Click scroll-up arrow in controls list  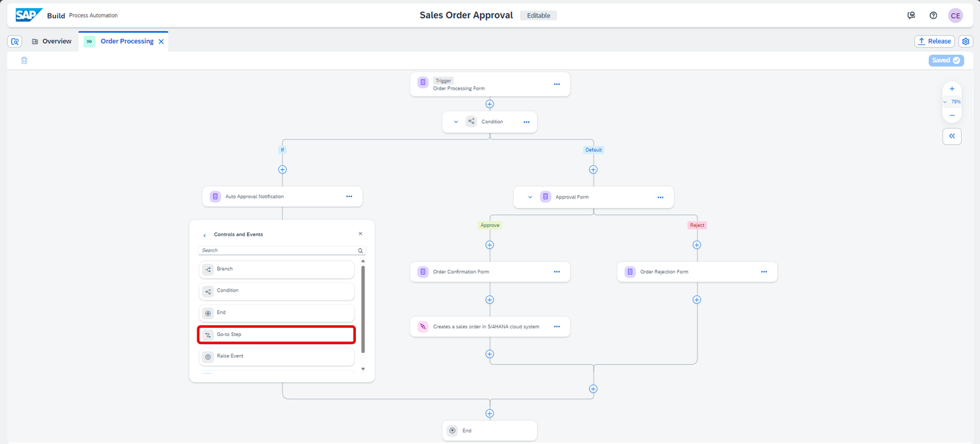click(363, 261)
